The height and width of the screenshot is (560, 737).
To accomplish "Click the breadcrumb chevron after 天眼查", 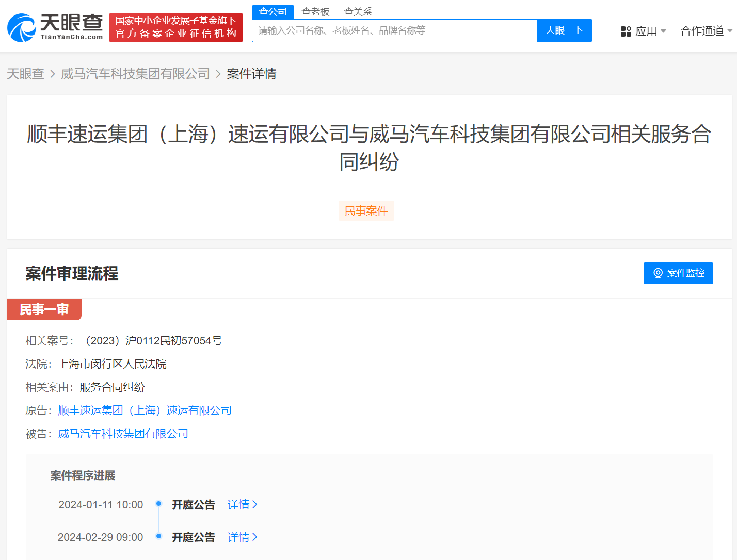I will click(53, 74).
